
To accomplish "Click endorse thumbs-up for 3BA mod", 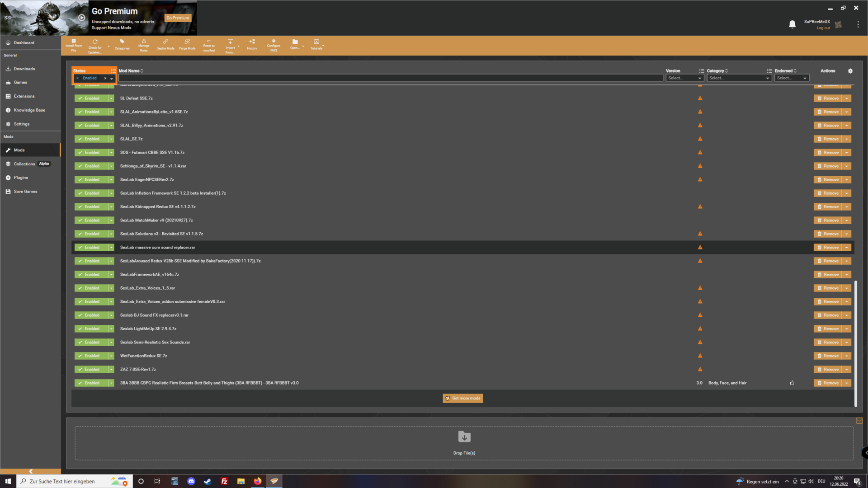I will click(792, 383).
